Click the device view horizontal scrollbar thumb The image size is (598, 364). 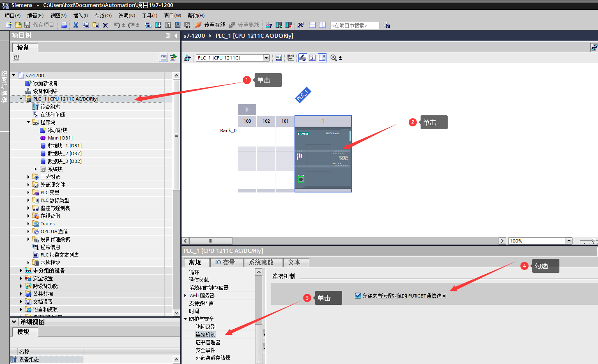(211, 241)
